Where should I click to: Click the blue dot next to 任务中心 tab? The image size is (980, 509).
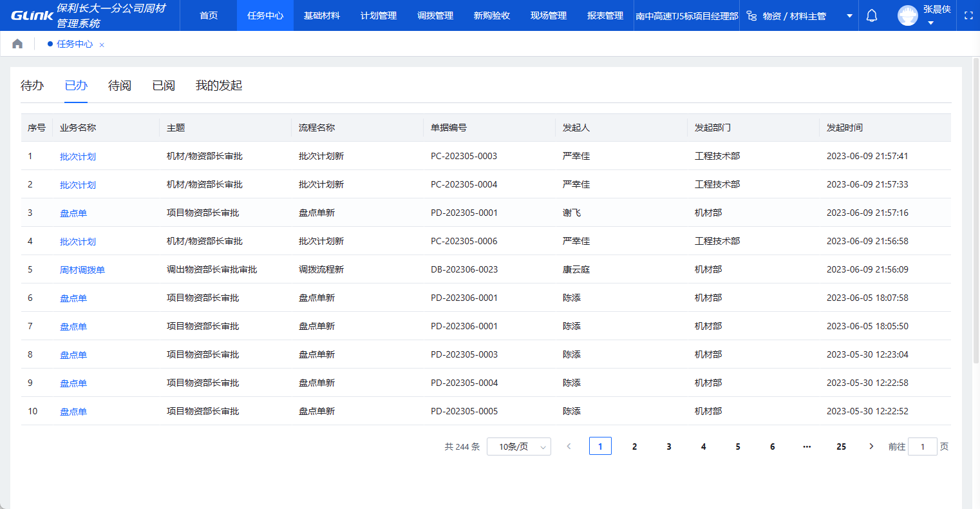click(x=49, y=44)
